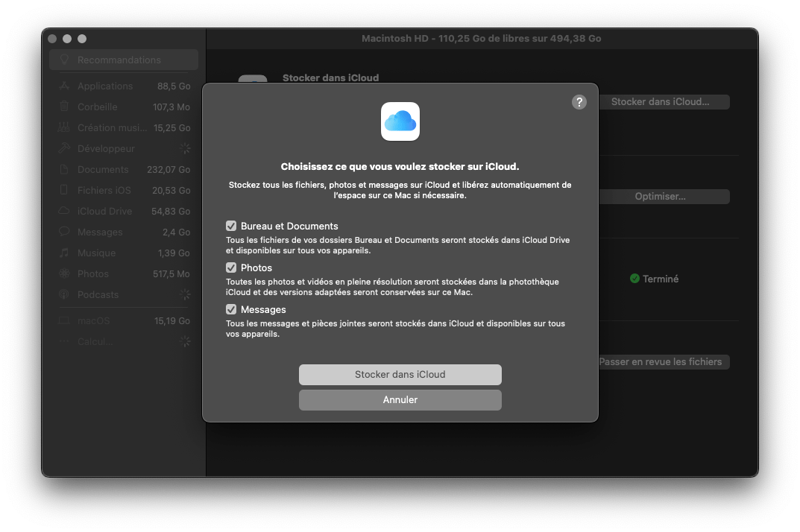Screen dimensions: 800x532
Task: Select Création musicale sidebar row
Action: 124,127
